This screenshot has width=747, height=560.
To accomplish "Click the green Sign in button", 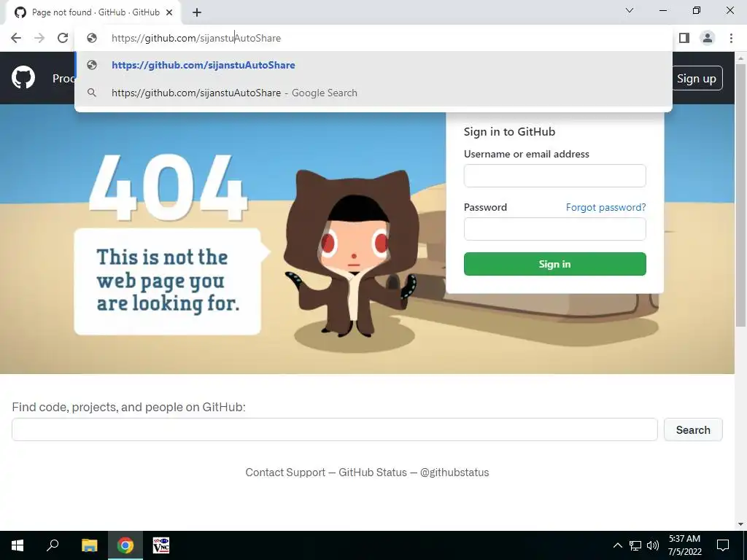I will 555,264.
